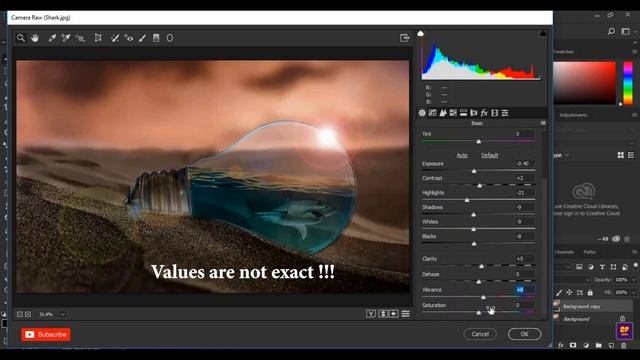Select the Spot Removal tool
This screenshot has height=360, width=640.
click(x=115, y=38)
